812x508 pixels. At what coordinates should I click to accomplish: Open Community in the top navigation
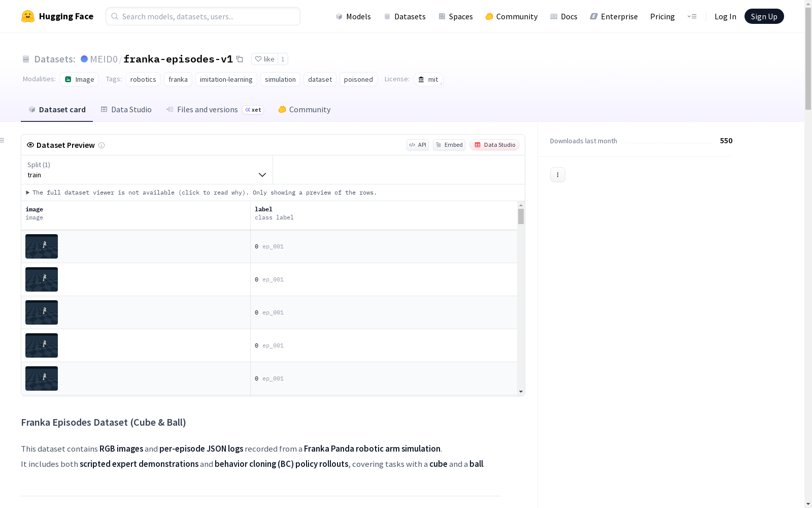pyautogui.click(x=512, y=16)
